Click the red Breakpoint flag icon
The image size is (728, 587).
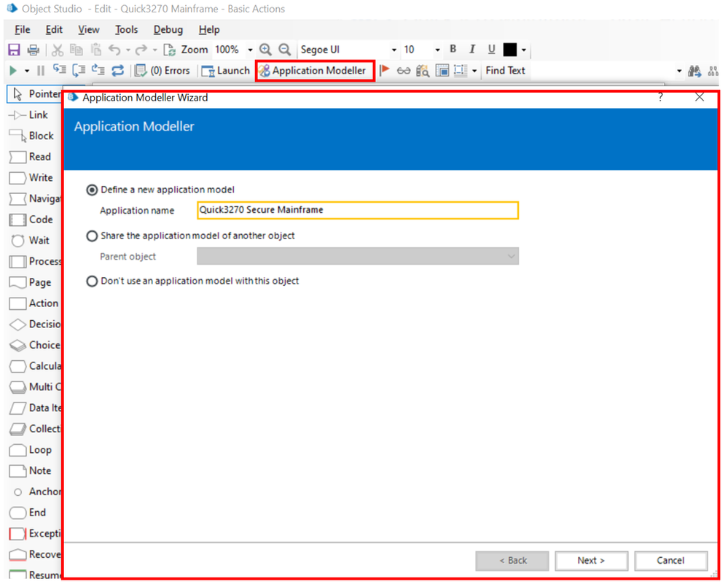click(385, 70)
